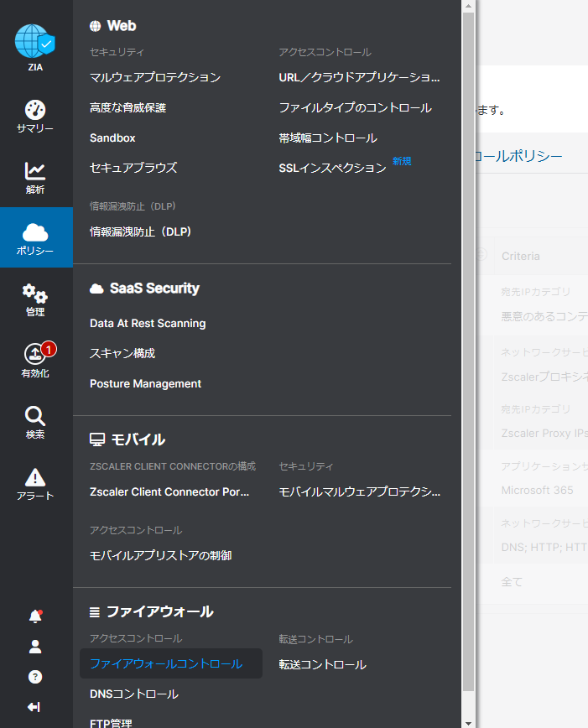
Task: Open URL／クラウドアプリケーション control
Action: [359, 77]
